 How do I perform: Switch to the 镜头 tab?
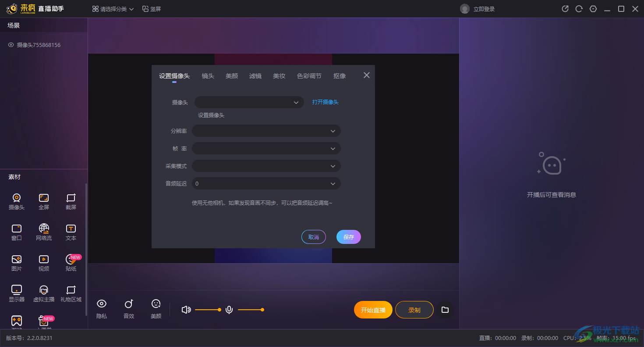(208, 76)
